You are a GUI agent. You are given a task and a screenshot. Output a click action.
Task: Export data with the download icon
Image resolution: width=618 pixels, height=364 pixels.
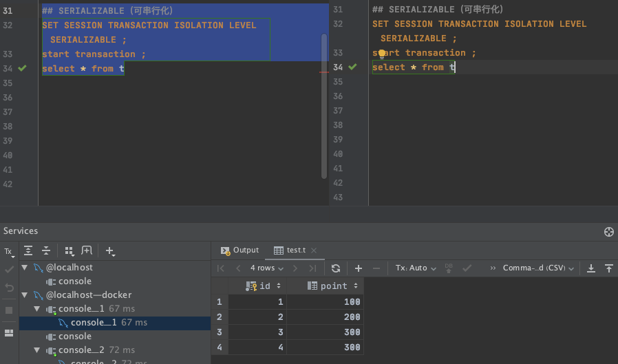(x=590, y=268)
